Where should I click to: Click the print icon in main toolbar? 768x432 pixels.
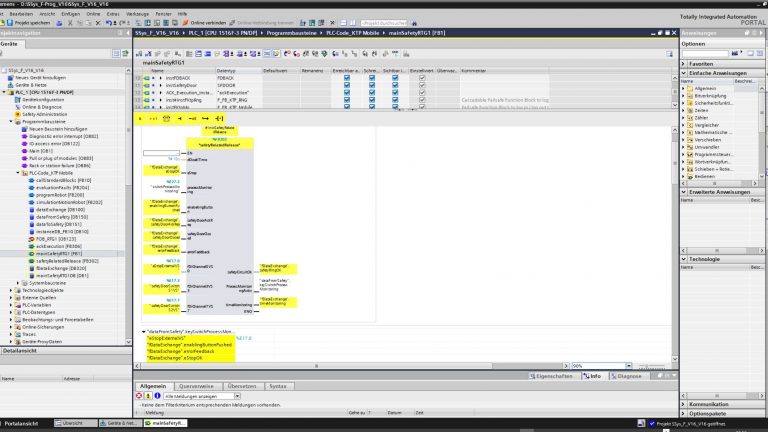[59, 23]
